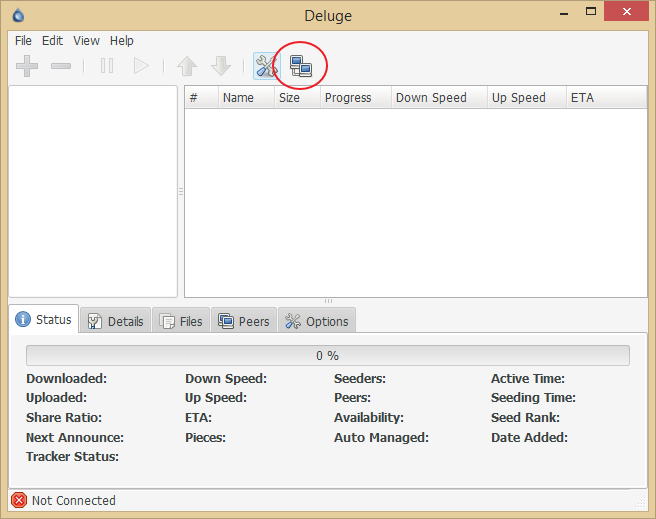Open the File menu
Screen dimensions: 656x519
(23, 41)
